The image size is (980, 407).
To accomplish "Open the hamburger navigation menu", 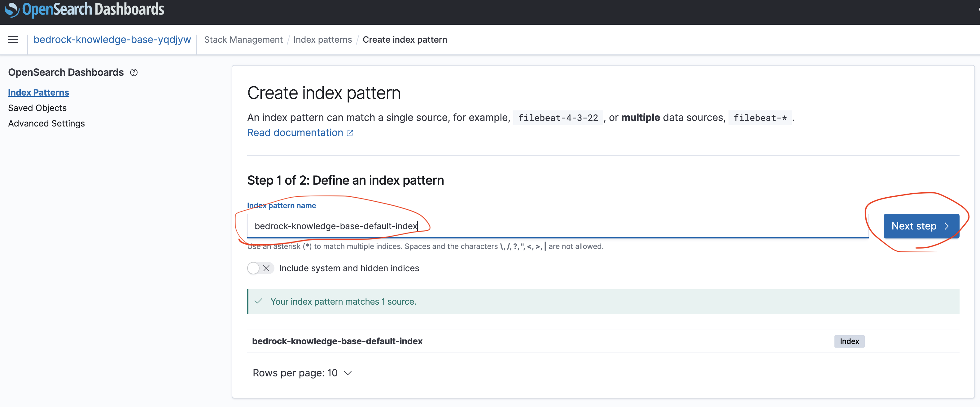I will coord(13,40).
